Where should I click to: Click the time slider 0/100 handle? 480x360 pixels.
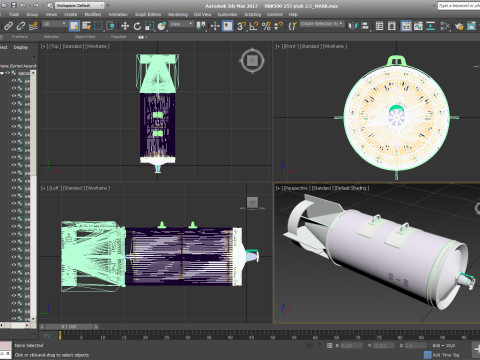(69, 327)
